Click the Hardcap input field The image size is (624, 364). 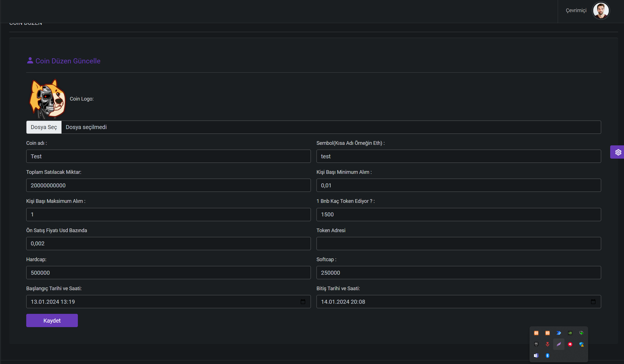coord(168,273)
